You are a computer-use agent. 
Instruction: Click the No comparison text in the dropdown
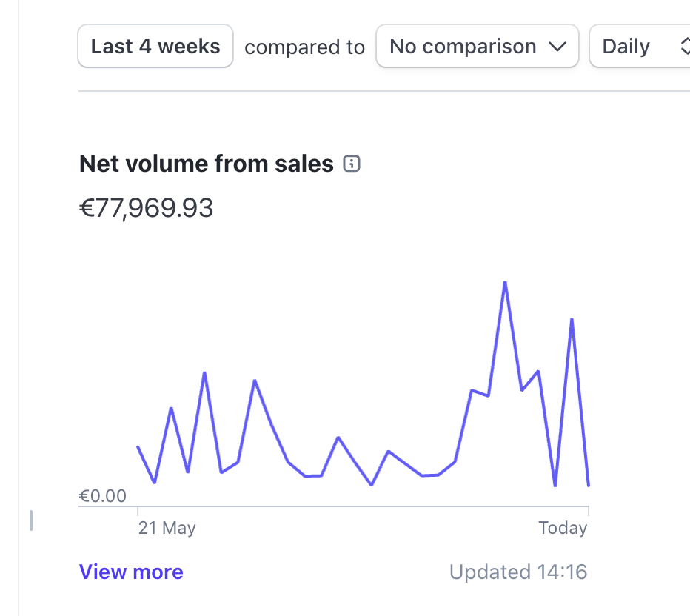coord(463,47)
